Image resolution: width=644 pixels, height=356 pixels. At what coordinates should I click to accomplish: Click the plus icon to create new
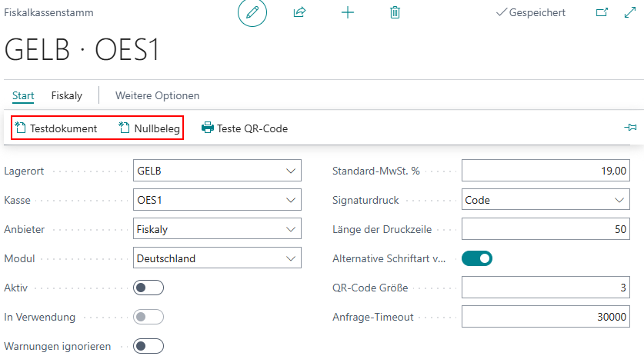348,13
